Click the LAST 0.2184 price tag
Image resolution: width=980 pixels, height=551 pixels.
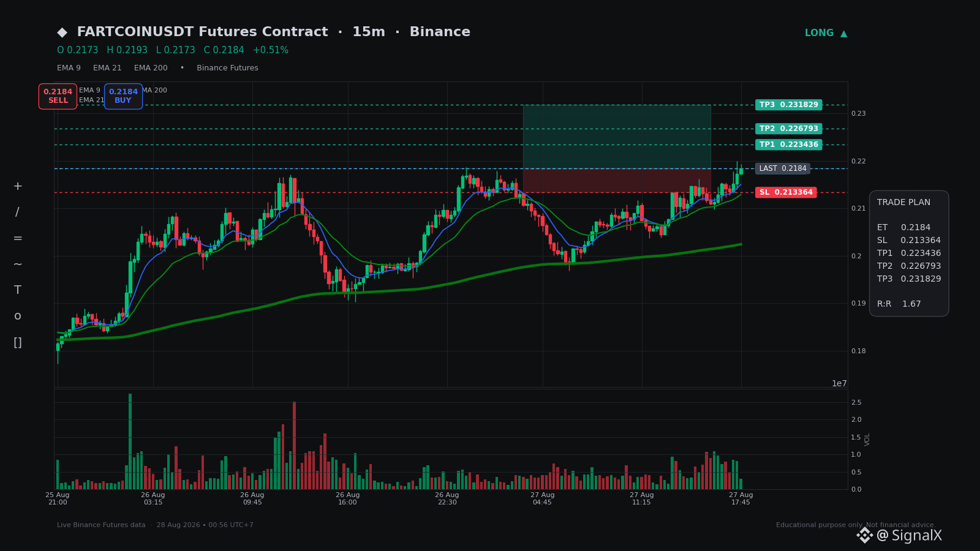coord(783,168)
